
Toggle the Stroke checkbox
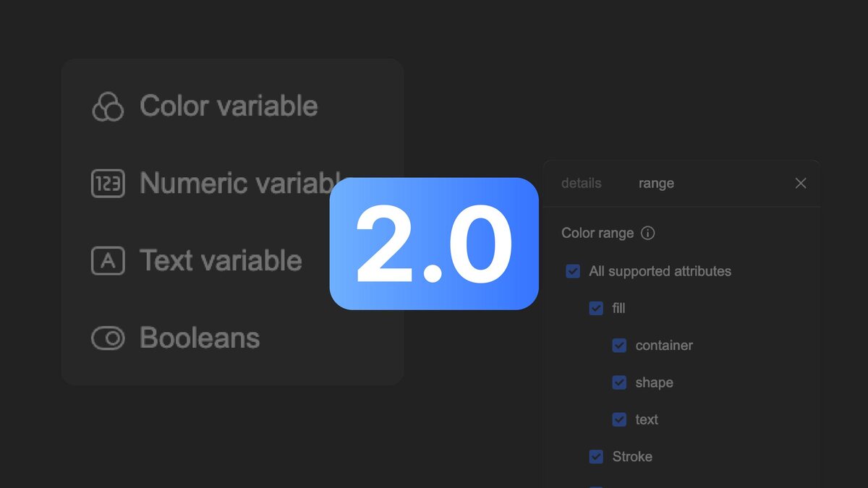pyautogui.click(x=596, y=457)
